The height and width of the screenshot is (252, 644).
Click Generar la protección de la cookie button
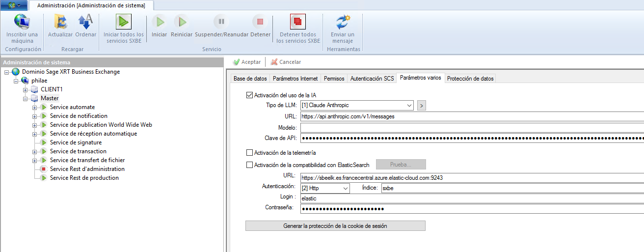[335, 226]
